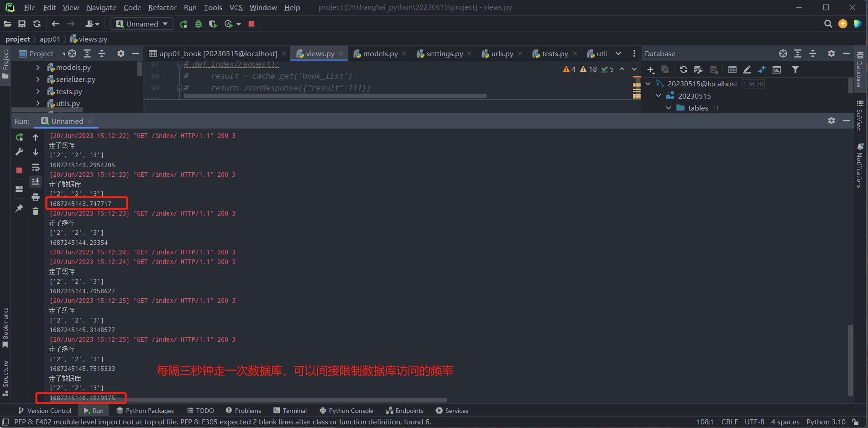
Task: Close the Unnamed run tab
Action: [x=90, y=121]
